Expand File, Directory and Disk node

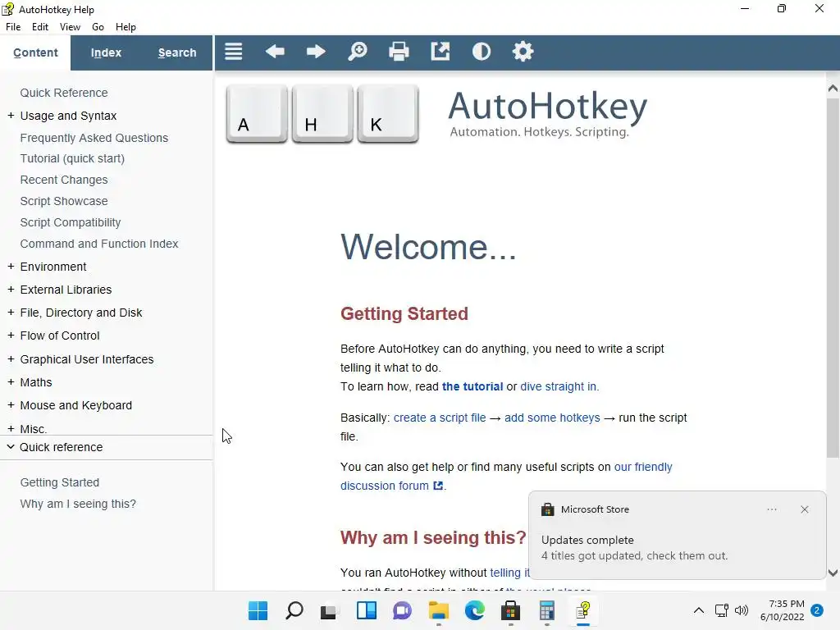[x=11, y=313]
